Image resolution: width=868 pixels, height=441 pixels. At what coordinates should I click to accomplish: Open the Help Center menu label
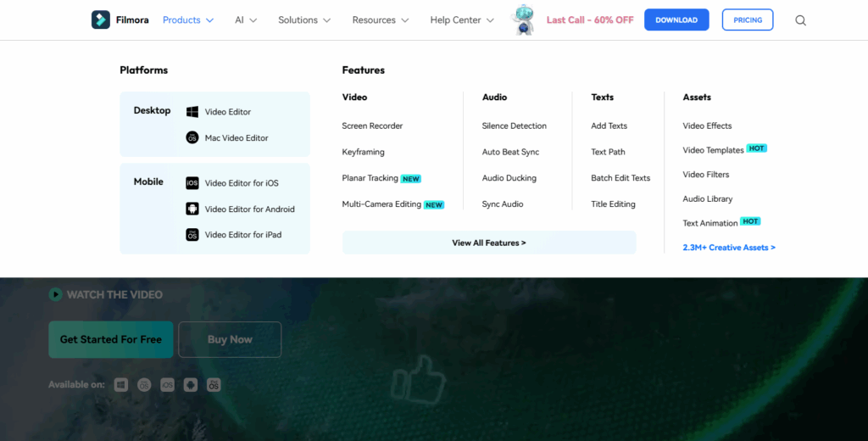tap(455, 20)
